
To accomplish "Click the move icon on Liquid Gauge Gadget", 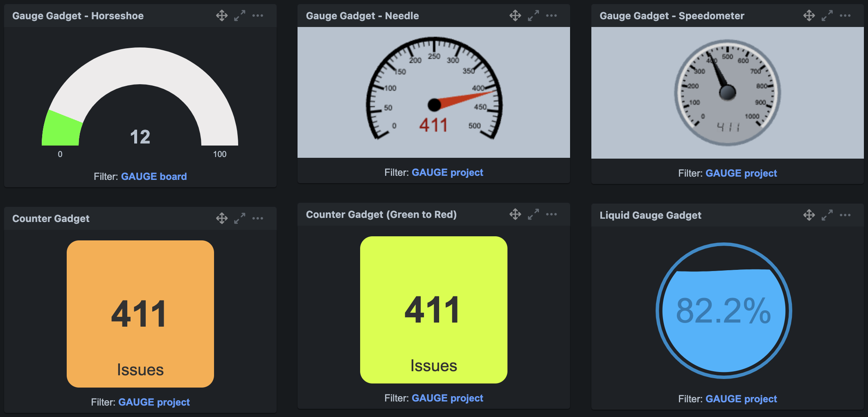I will pos(809,215).
